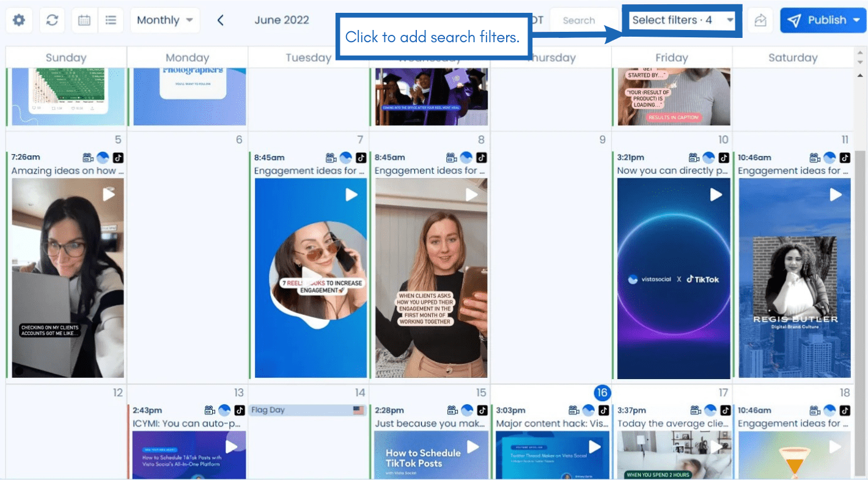Expand the Publish button dropdown arrow
Image resolution: width=868 pixels, height=480 pixels.
coord(855,20)
